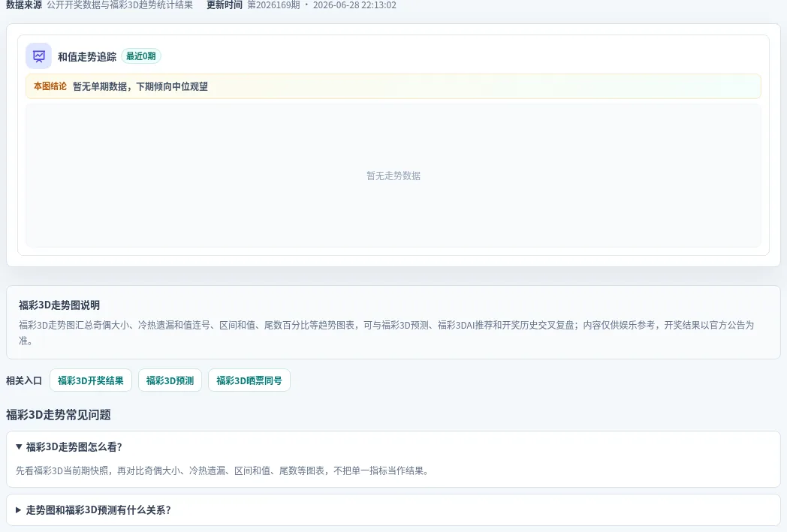Click the answer text starting with 先看福彩3D当前期快照
Image resolution: width=787 pixels, height=532 pixels.
tap(224, 470)
